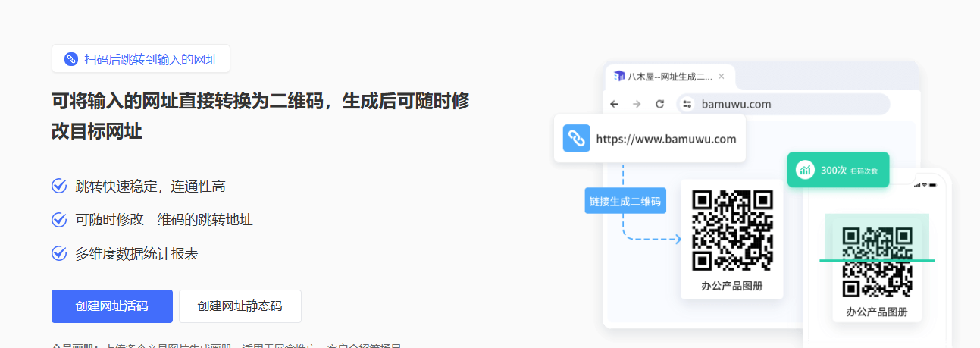The image size is (980, 348).
Task: Click the '链接生成二维码' label
Action: 625,201
